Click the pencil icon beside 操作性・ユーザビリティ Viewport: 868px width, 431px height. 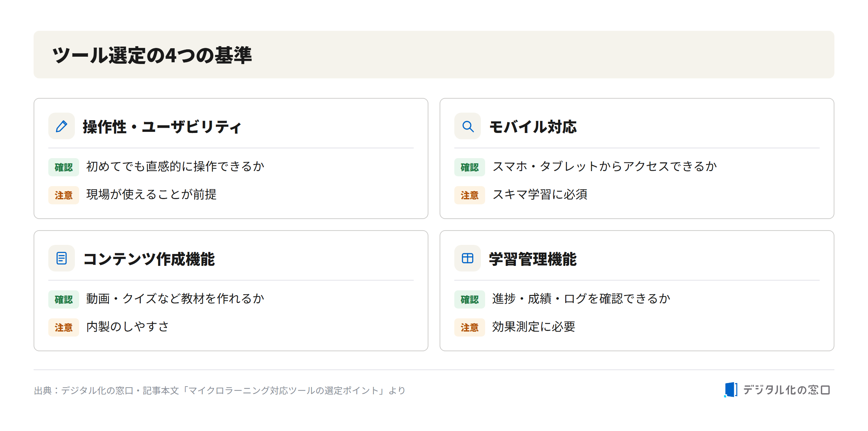point(62,126)
